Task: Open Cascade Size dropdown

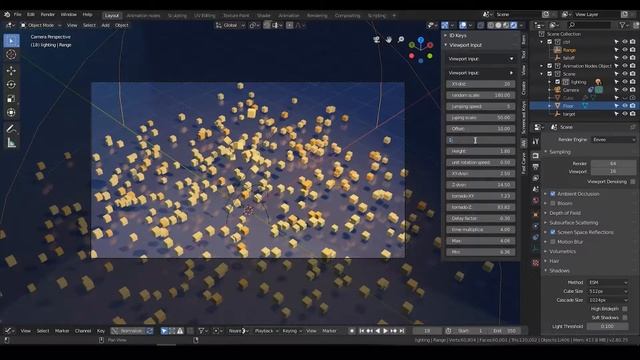Action: click(608, 300)
